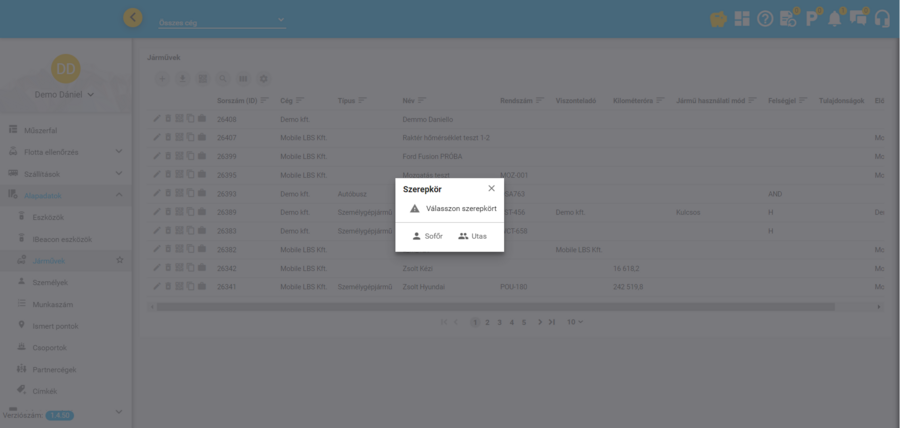This screenshot has height=428, width=900.
Task: Select the Sofőr role option
Action: coord(427,236)
